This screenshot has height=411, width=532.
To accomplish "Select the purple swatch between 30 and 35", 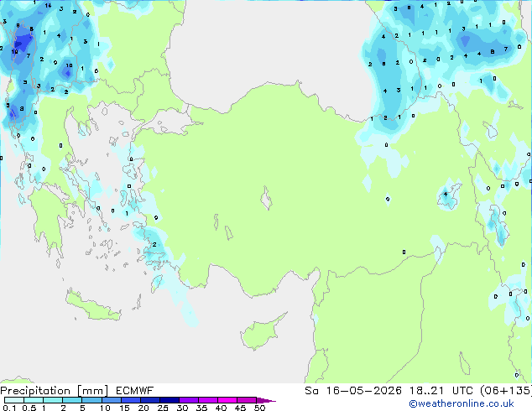I will coord(189,400).
